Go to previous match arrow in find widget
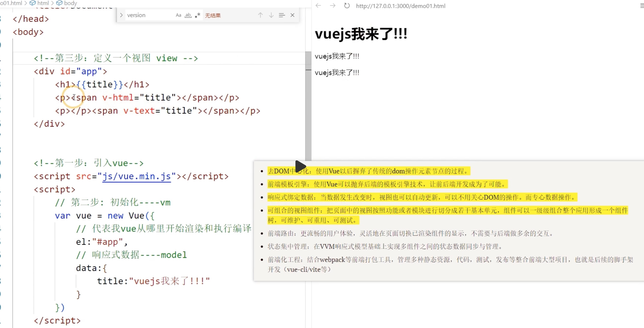 click(x=260, y=15)
